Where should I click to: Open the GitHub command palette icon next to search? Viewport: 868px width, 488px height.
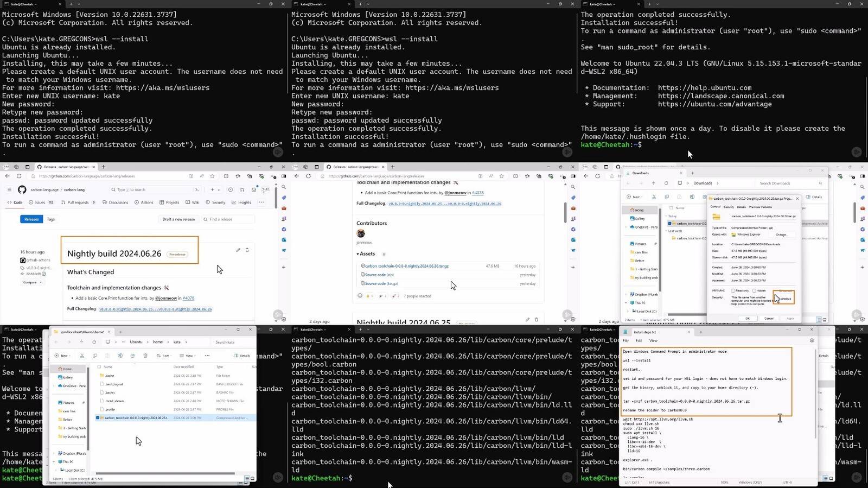pos(197,189)
